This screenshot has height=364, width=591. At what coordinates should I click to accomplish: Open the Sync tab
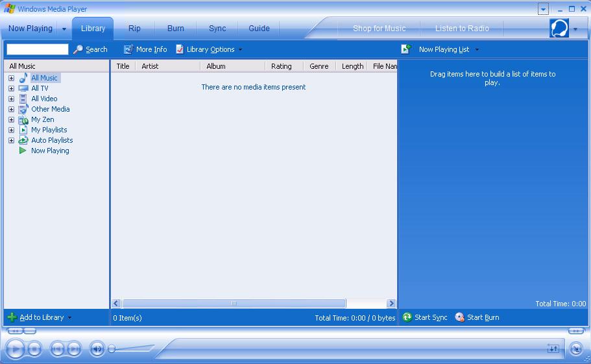(x=217, y=29)
